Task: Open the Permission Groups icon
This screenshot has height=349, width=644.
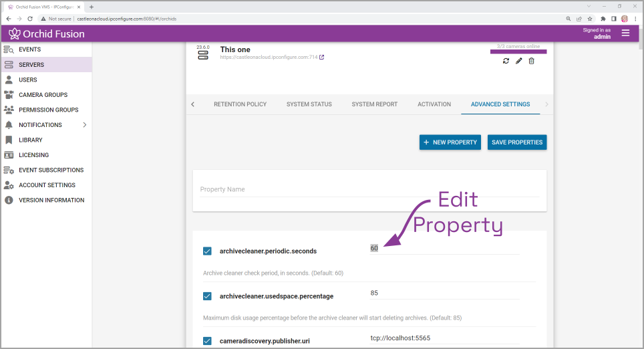Action: tap(9, 110)
